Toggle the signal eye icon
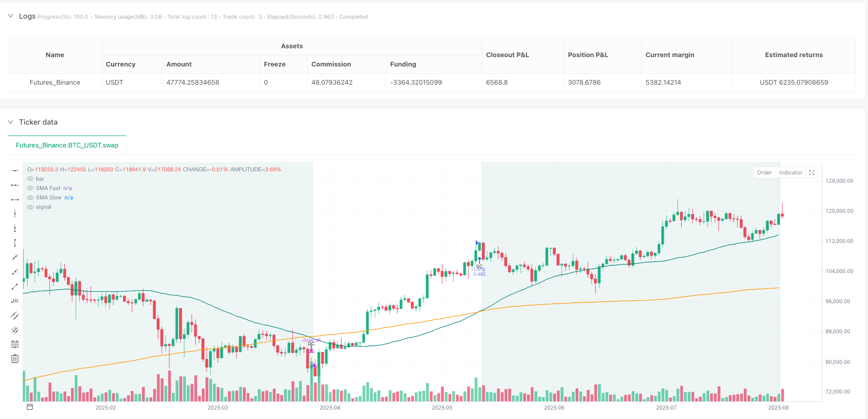 [x=31, y=207]
